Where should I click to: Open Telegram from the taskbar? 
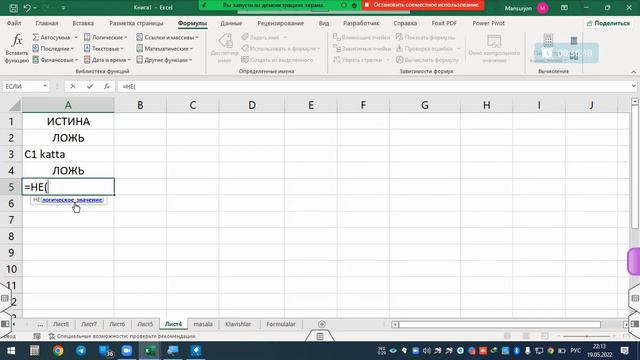[x=81, y=351]
